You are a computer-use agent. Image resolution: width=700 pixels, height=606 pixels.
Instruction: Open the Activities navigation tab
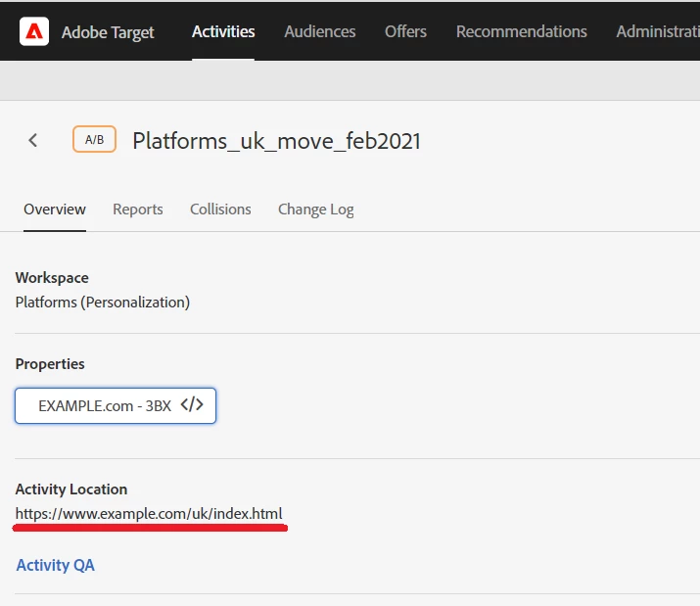(x=223, y=31)
